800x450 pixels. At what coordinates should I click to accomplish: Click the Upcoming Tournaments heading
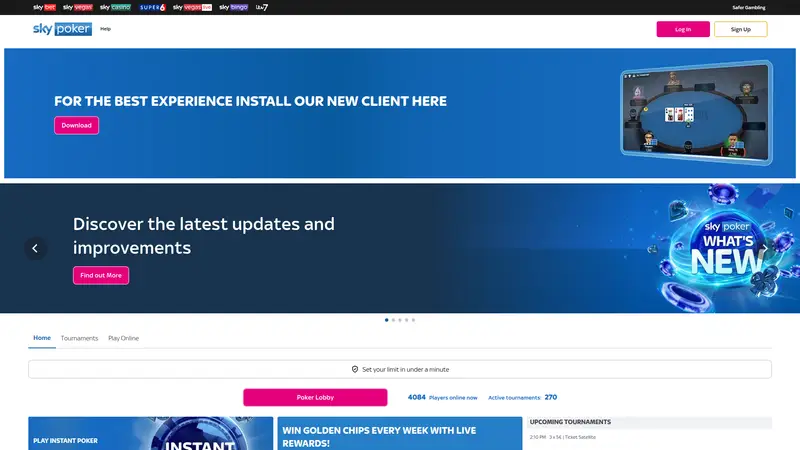(570, 422)
